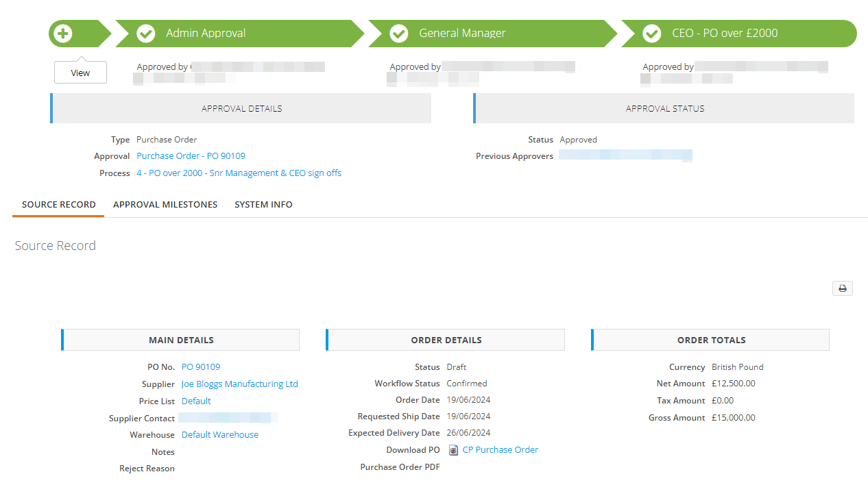The image size is (868, 485).
Task: Open the Purchase Order - PO 90109 link
Action: point(191,156)
